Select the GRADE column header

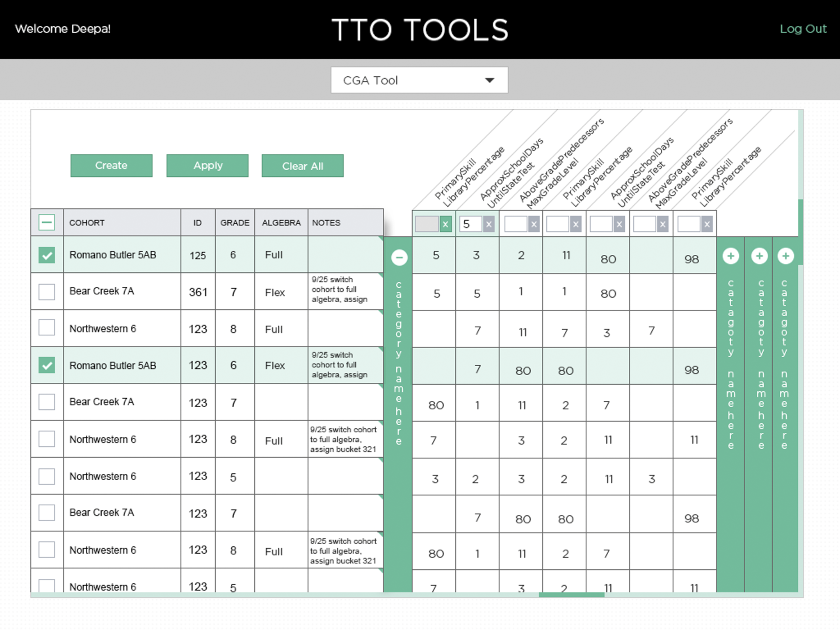pyautogui.click(x=235, y=222)
